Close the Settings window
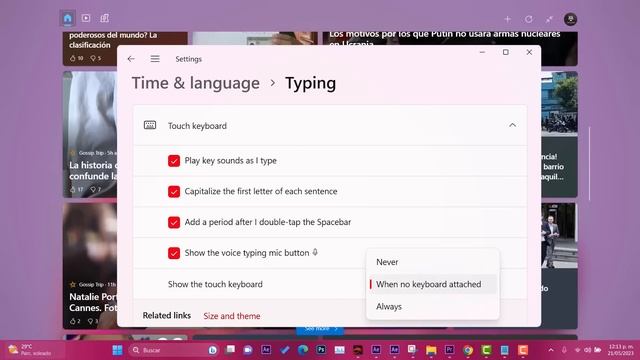The width and height of the screenshot is (640, 360). [x=529, y=52]
